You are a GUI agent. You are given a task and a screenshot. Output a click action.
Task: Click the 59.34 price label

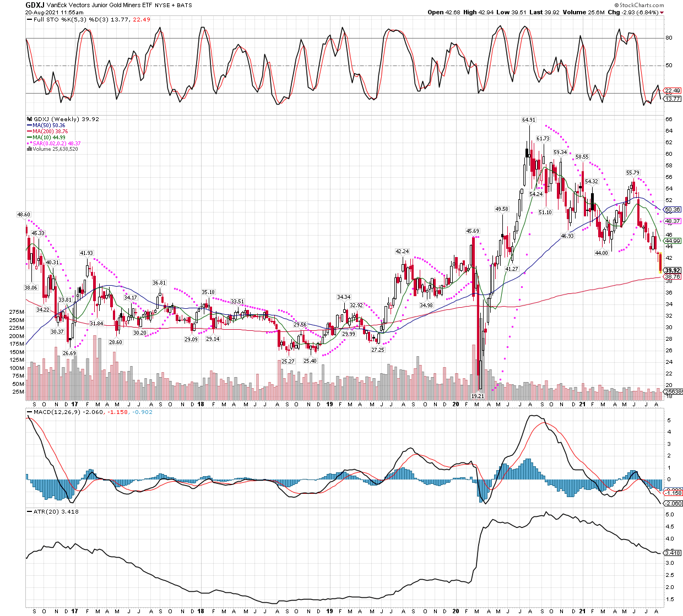[x=560, y=152]
